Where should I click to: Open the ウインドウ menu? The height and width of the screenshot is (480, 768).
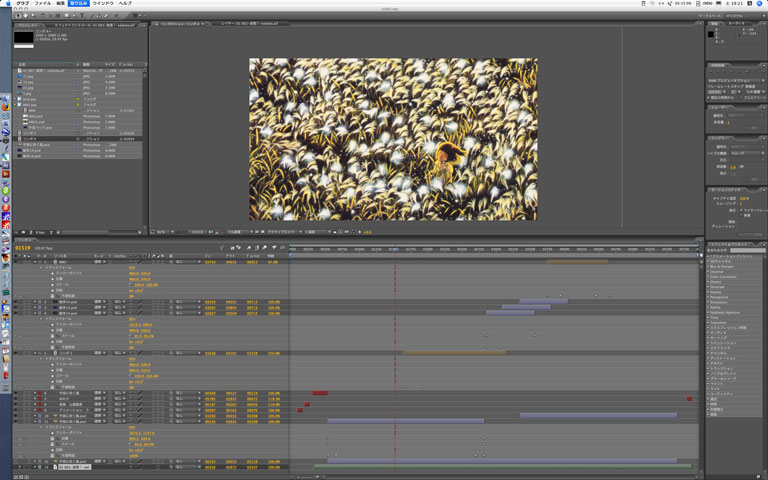(102, 4)
